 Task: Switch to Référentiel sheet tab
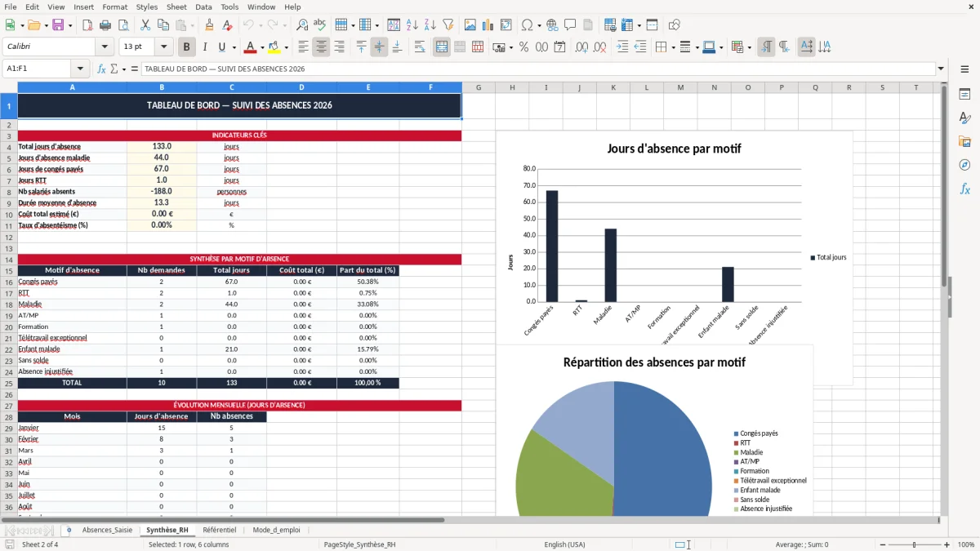[220, 530]
